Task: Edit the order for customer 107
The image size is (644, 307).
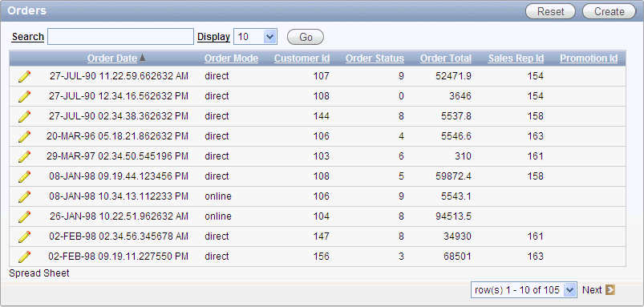Action: click(x=24, y=76)
